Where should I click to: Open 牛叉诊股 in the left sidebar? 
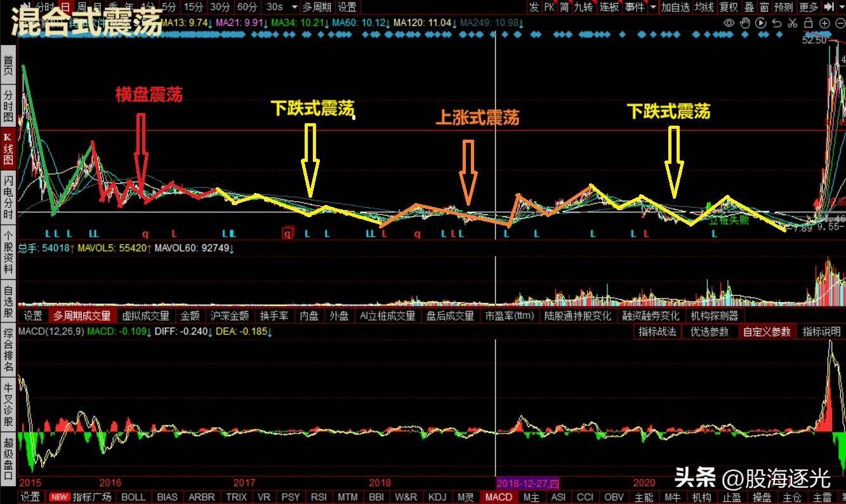pos(8,403)
